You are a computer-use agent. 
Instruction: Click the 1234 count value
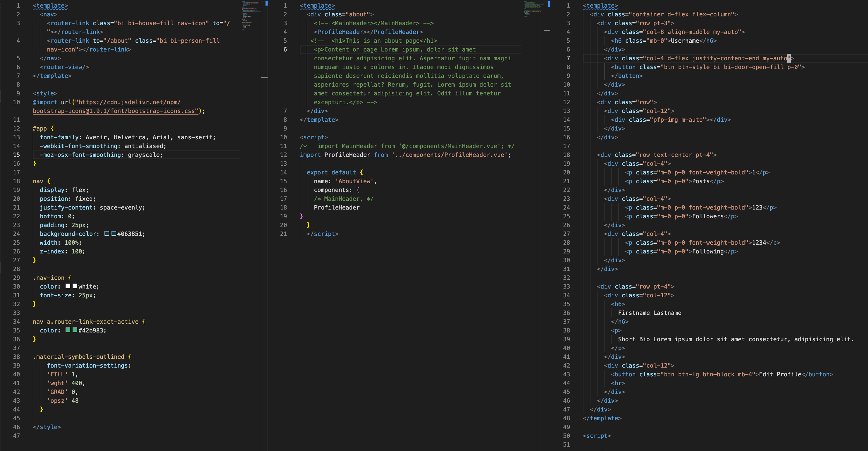point(759,243)
